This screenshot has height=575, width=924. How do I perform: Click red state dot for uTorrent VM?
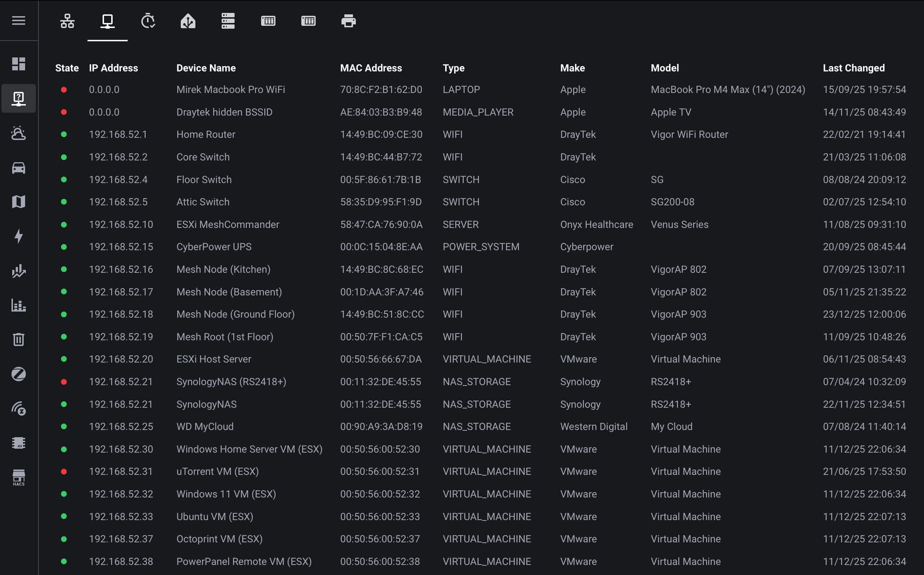[x=64, y=471]
